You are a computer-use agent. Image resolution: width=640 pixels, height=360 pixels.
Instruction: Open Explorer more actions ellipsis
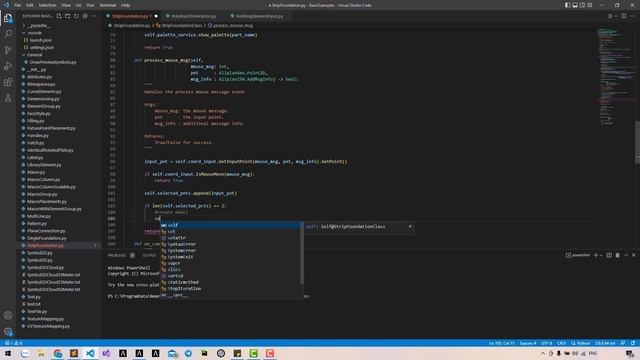[93, 16]
